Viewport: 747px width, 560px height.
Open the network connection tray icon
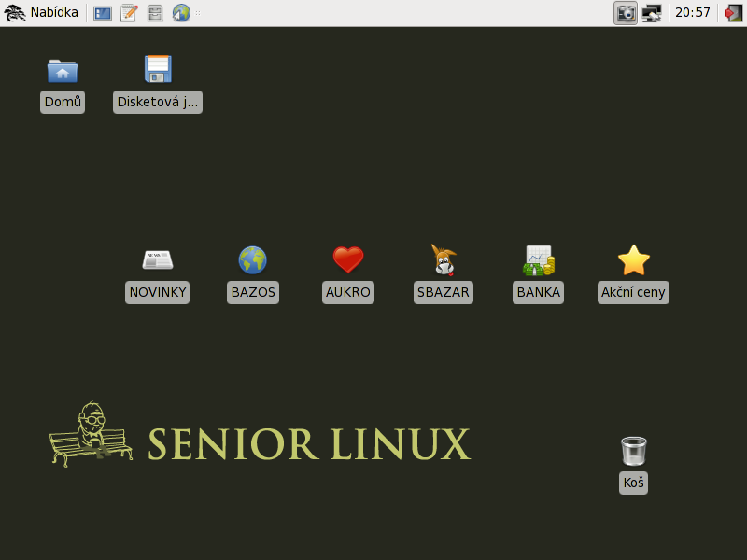[x=652, y=13]
